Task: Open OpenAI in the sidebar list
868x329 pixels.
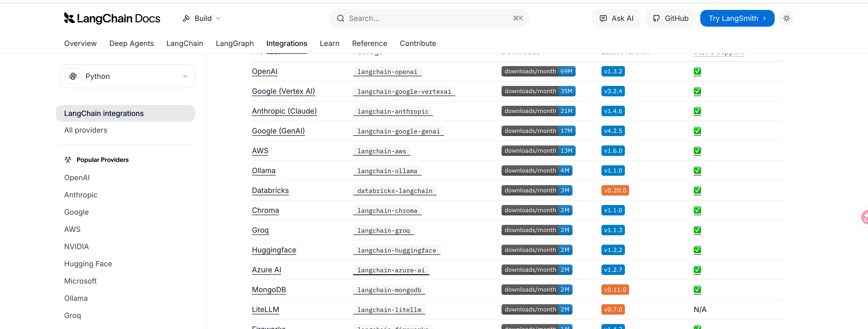Action: pos(77,178)
